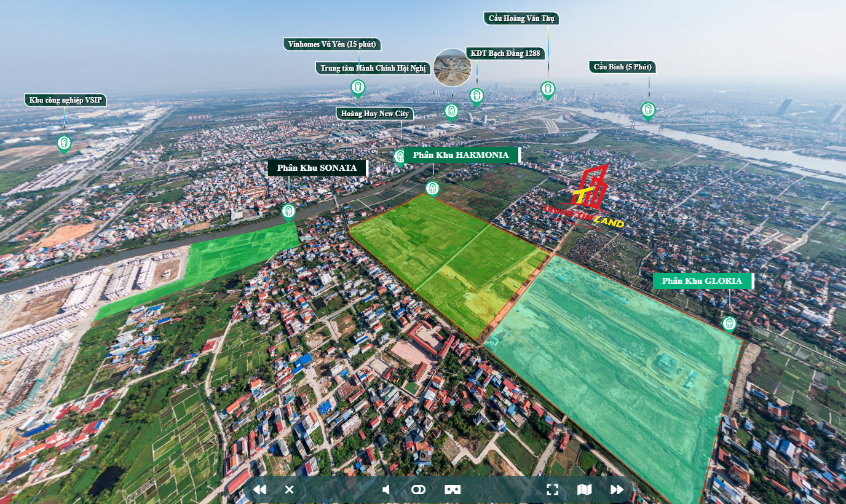Select the KĐT Bạch Đằng 1288 label
846x504 pixels.
[x=506, y=53]
